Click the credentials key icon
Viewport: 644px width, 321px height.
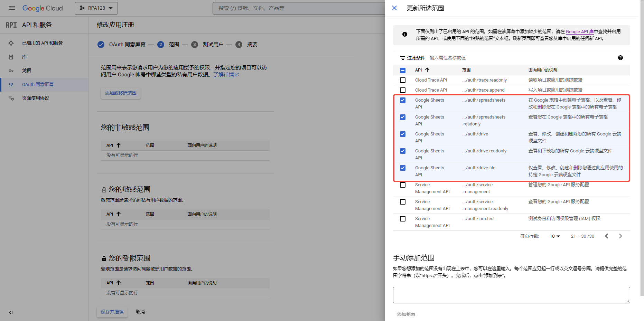coord(11,70)
